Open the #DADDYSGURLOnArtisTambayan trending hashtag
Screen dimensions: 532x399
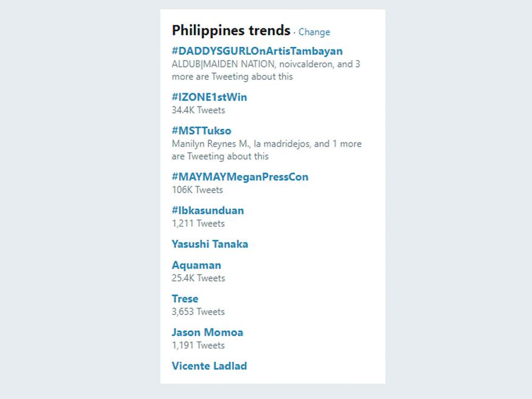pyautogui.click(x=257, y=51)
